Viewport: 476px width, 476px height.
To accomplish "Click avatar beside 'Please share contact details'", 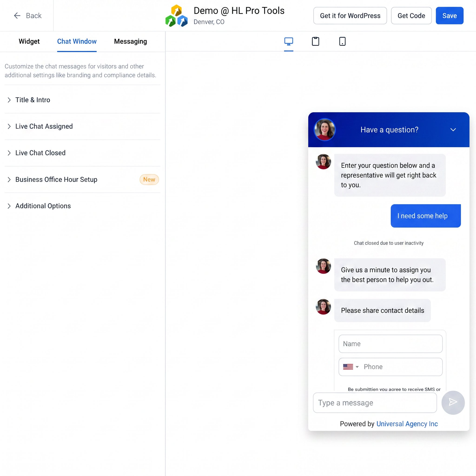I will (323, 307).
